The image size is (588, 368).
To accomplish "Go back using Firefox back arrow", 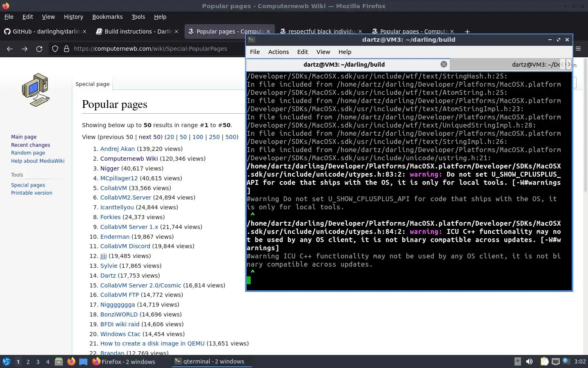I will (x=10, y=49).
